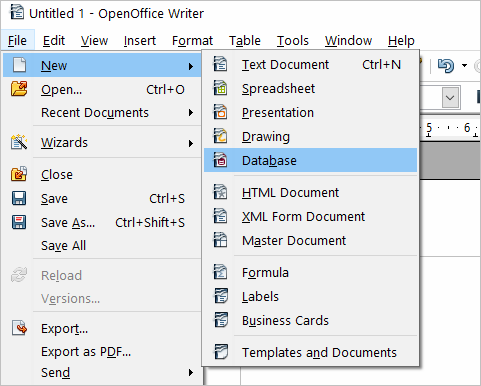Select Presentation in the New submenu
Viewport: 481px width, 386px height.
pos(310,112)
